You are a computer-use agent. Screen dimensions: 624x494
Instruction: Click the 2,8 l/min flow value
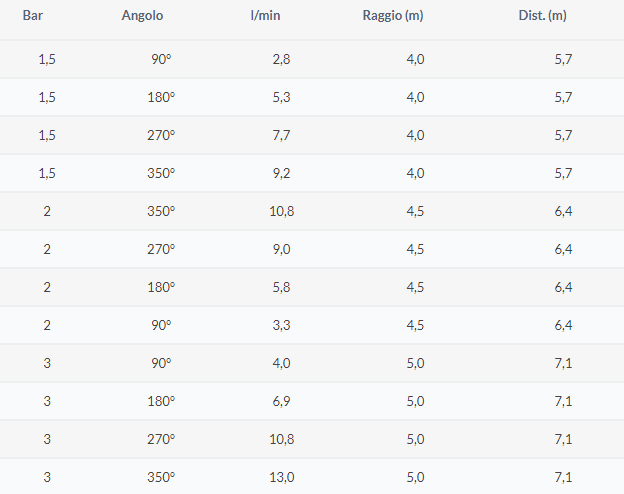(281, 60)
